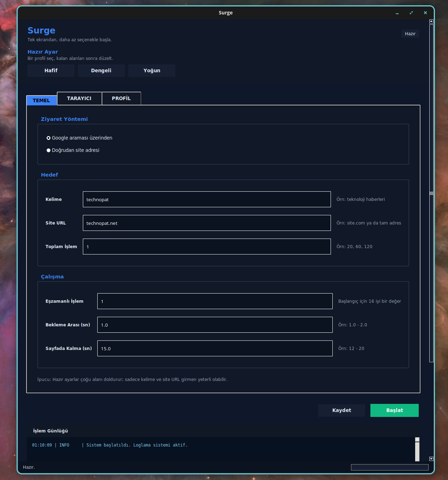The height and width of the screenshot is (480, 448).
Task: Select the TEMEL tab
Action: [42, 100]
